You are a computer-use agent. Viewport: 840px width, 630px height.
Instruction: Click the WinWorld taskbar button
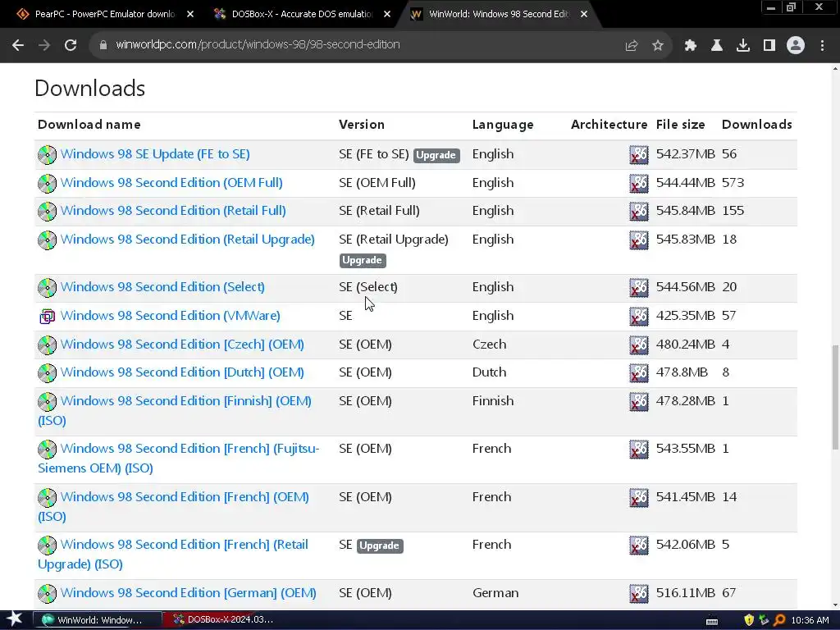(98, 620)
